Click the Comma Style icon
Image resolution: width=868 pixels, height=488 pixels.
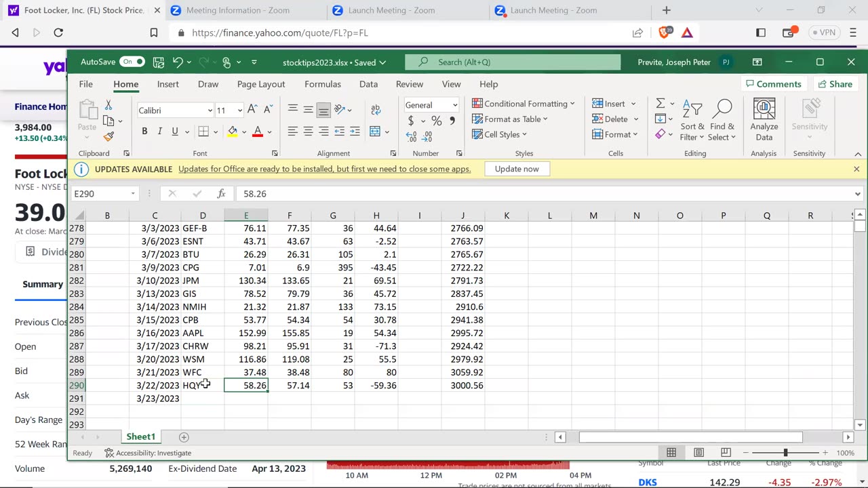pyautogui.click(x=452, y=121)
